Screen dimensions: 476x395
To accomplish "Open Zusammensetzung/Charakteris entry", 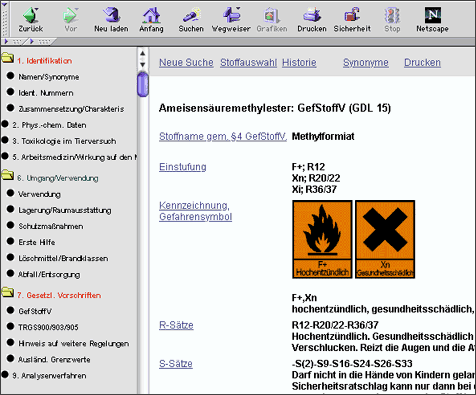I will point(71,109).
